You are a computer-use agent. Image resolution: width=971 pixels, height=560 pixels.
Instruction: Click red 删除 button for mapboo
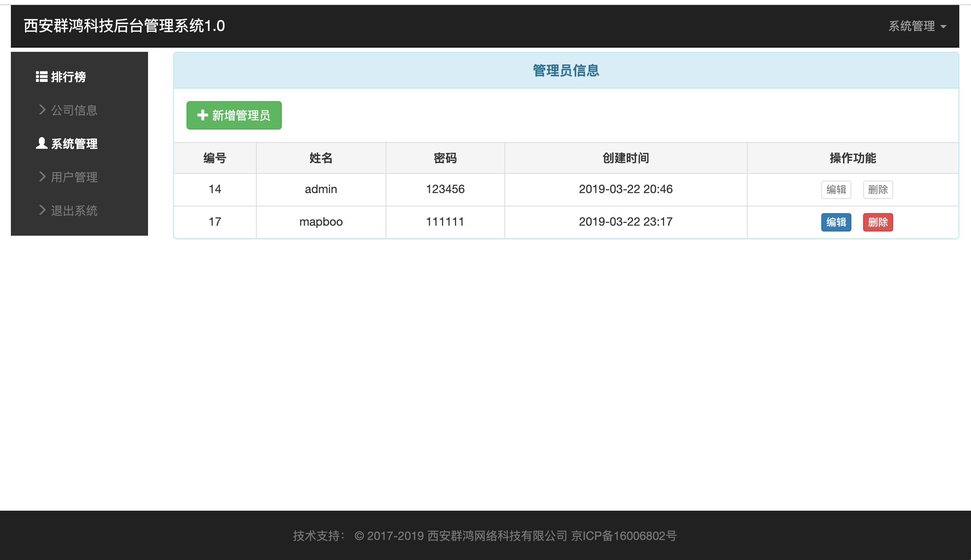[x=878, y=222]
